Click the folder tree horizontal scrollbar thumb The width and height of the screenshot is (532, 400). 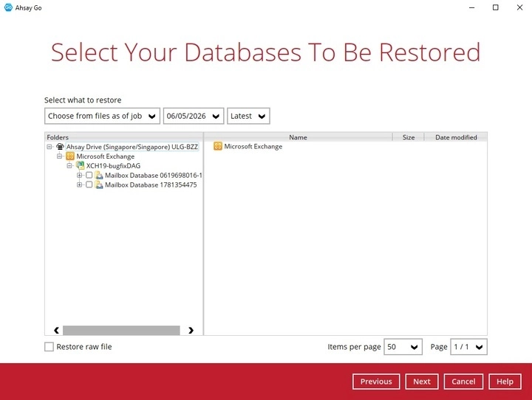[x=121, y=330]
